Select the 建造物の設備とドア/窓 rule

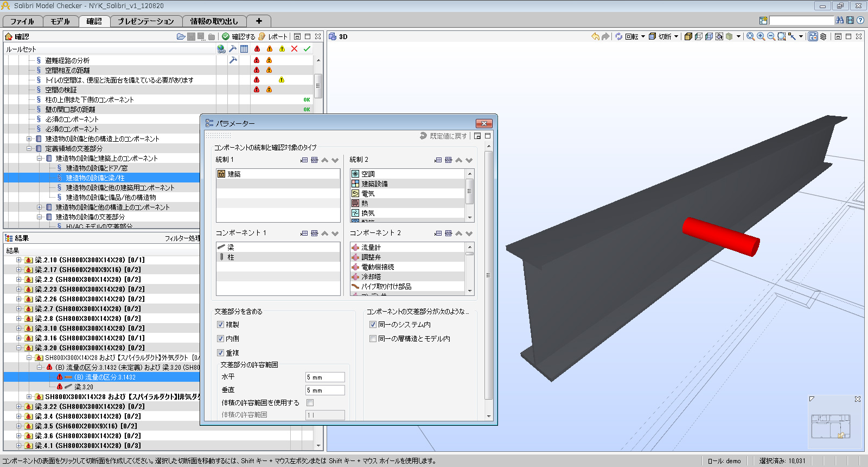(x=97, y=168)
